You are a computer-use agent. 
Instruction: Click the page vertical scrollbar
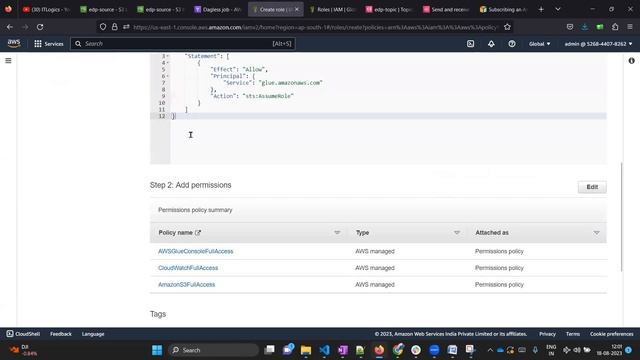point(622,216)
